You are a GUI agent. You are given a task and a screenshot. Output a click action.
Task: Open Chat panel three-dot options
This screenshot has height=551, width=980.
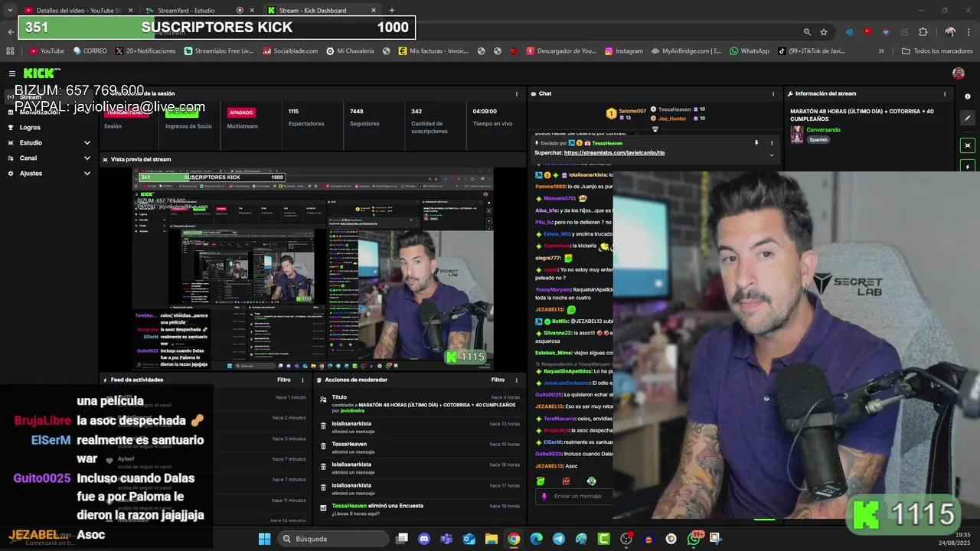tap(772, 93)
